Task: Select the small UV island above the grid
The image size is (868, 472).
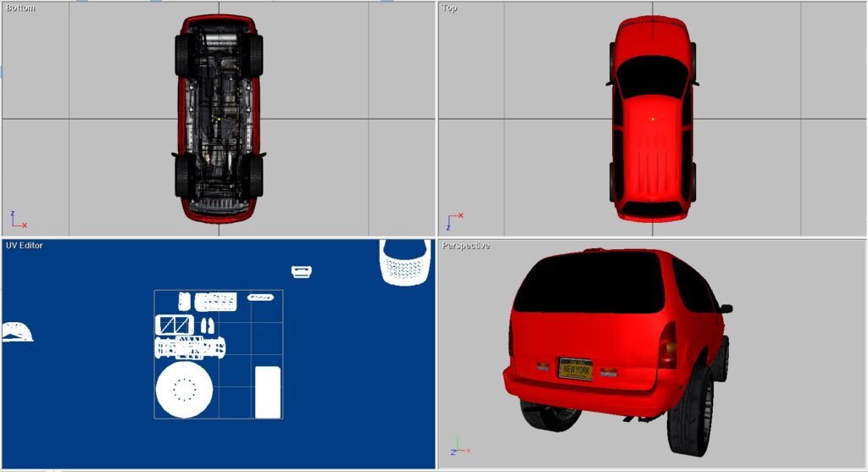Action: (x=301, y=271)
